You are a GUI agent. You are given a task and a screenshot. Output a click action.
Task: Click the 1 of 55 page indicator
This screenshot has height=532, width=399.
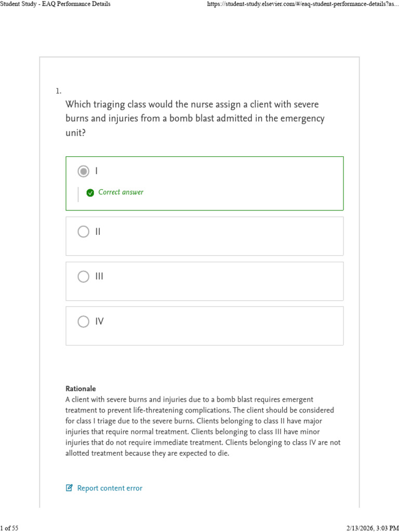[x=9, y=528]
